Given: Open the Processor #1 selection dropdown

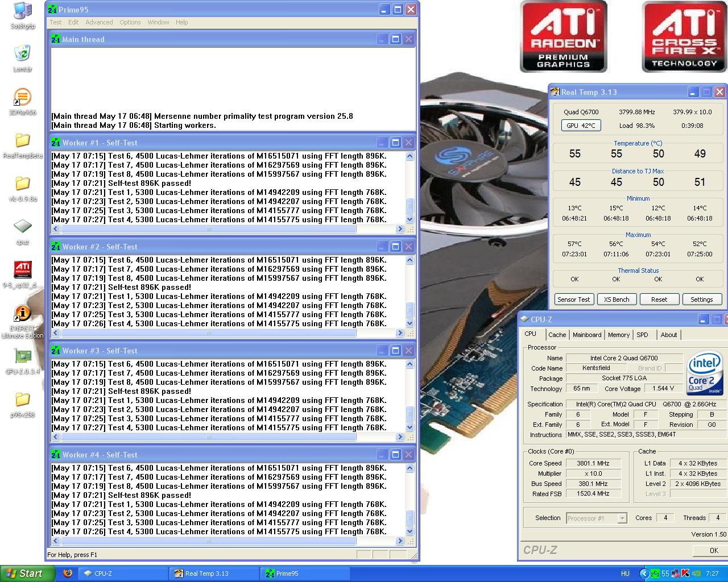Looking at the screenshot, I should click(597, 518).
